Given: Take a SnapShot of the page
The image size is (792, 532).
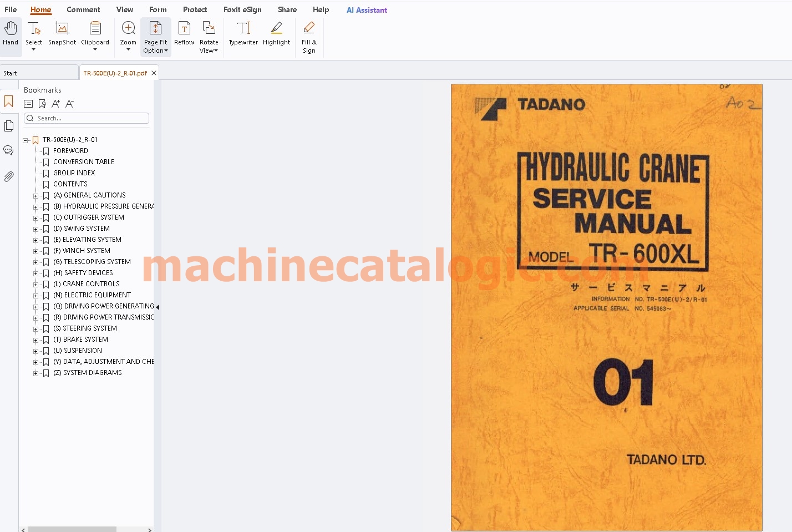Looking at the screenshot, I should (x=62, y=34).
